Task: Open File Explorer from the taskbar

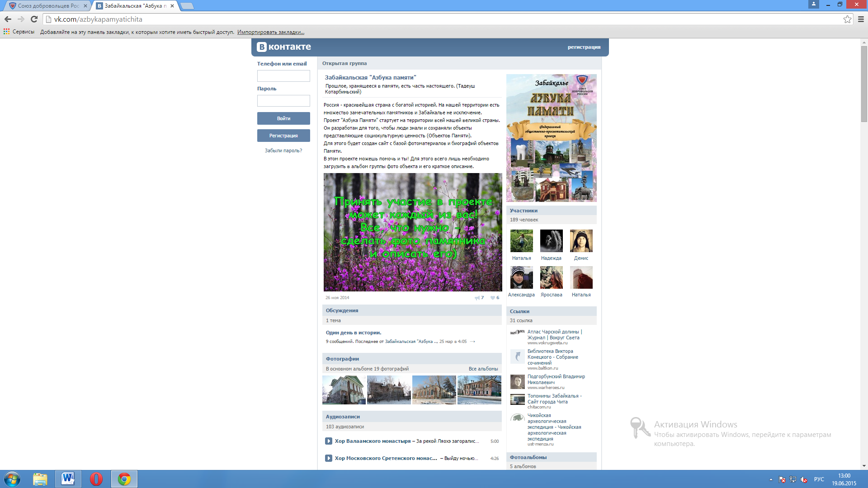Action: click(40, 479)
